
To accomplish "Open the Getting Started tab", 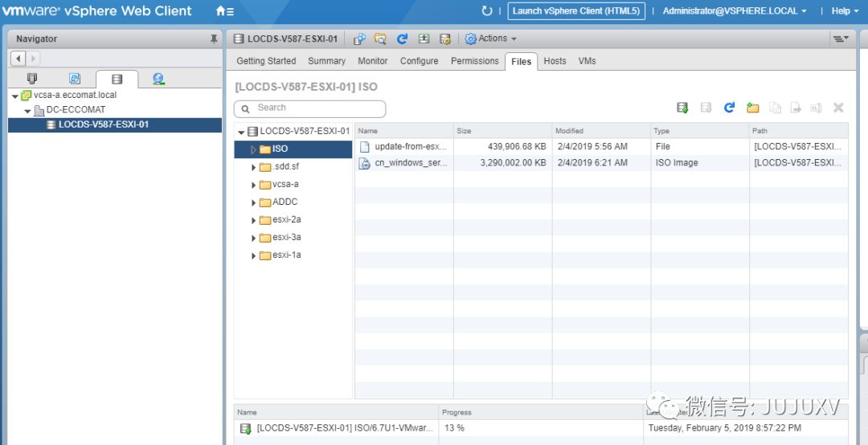I will [x=266, y=61].
